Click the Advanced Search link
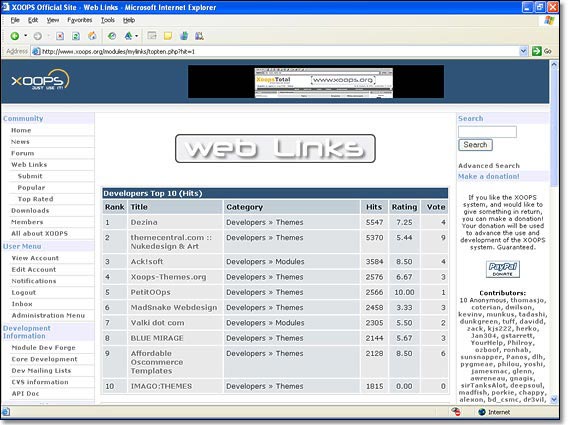 point(489,166)
